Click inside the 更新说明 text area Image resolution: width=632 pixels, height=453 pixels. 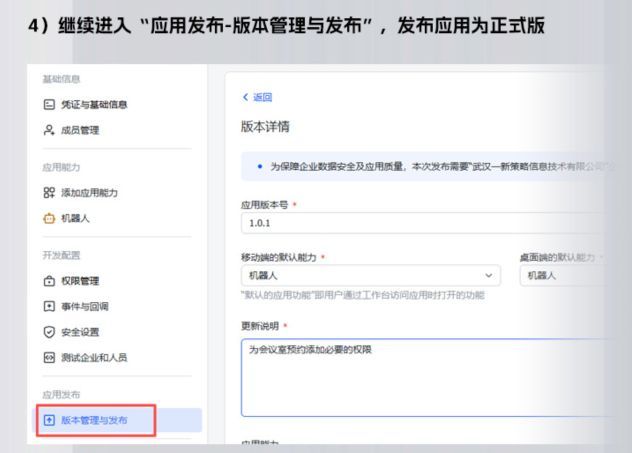(x=420, y=378)
